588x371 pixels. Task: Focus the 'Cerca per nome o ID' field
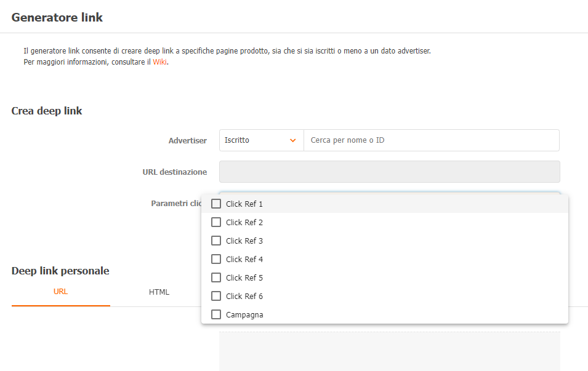click(x=431, y=140)
